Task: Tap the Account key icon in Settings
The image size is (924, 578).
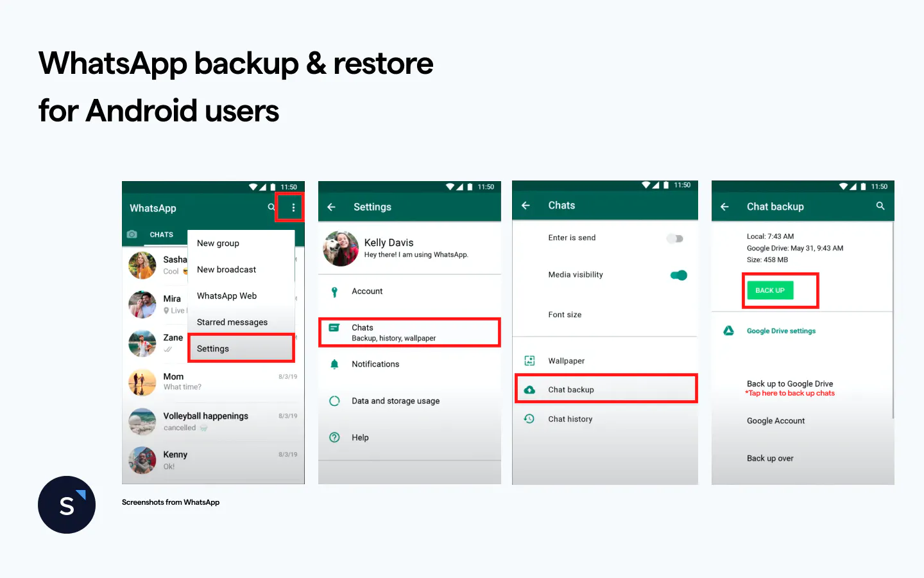Action: point(334,291)
